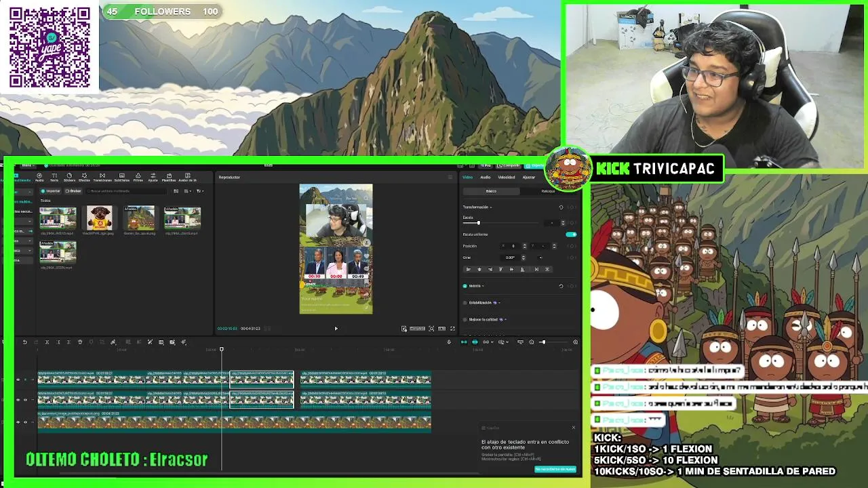Click the undo icon in timeline toolbar
Image resolution: width=868 pixels, height=488 pixels.
[x=25, y=342]
